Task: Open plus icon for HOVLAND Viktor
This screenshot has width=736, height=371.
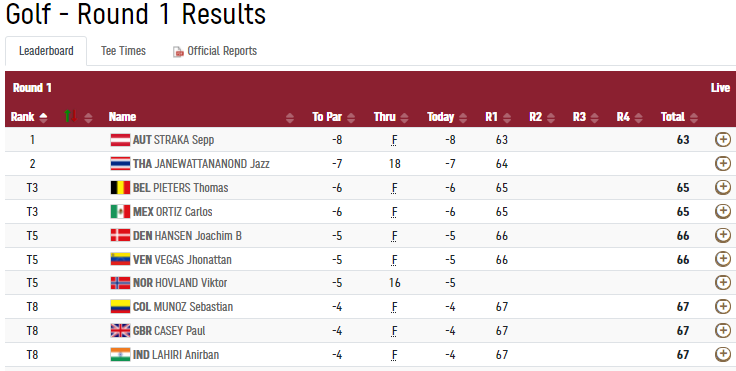Action: tap(722, 282)
